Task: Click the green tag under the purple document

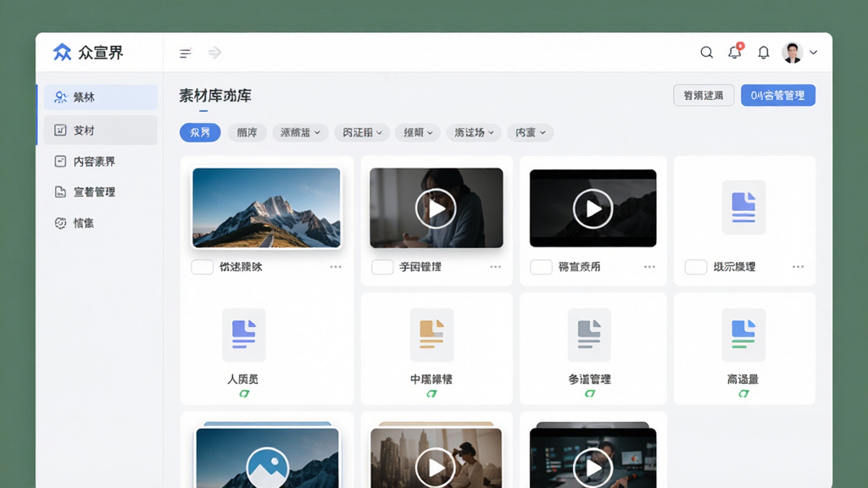Action: click(x=244, y=394)
